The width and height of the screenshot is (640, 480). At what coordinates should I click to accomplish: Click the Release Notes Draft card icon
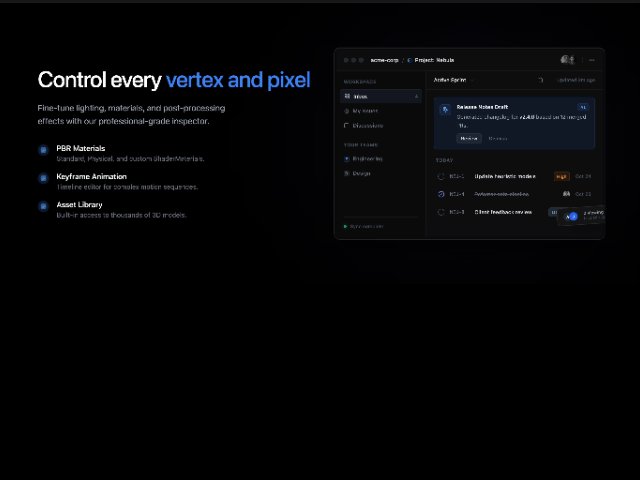click(444, 110)
